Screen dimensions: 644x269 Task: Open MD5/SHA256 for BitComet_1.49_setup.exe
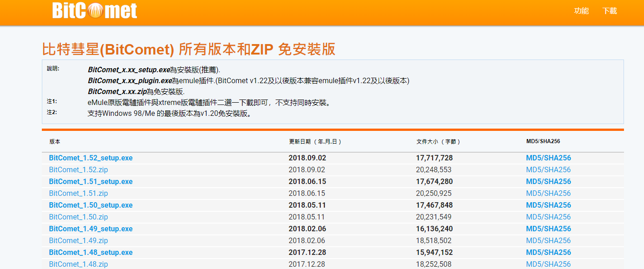click(x=548, y=229)
